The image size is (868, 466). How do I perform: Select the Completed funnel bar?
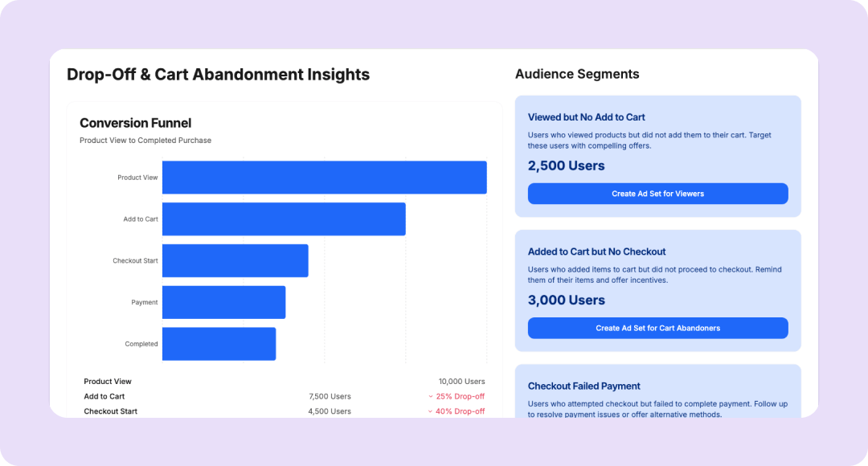219,344
